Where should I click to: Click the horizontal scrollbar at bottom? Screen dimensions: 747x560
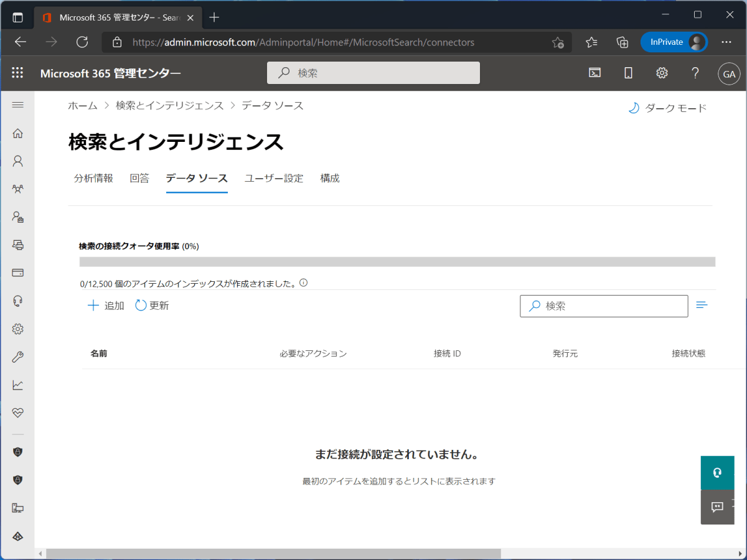pyautogui.click(x=273, y=554)
